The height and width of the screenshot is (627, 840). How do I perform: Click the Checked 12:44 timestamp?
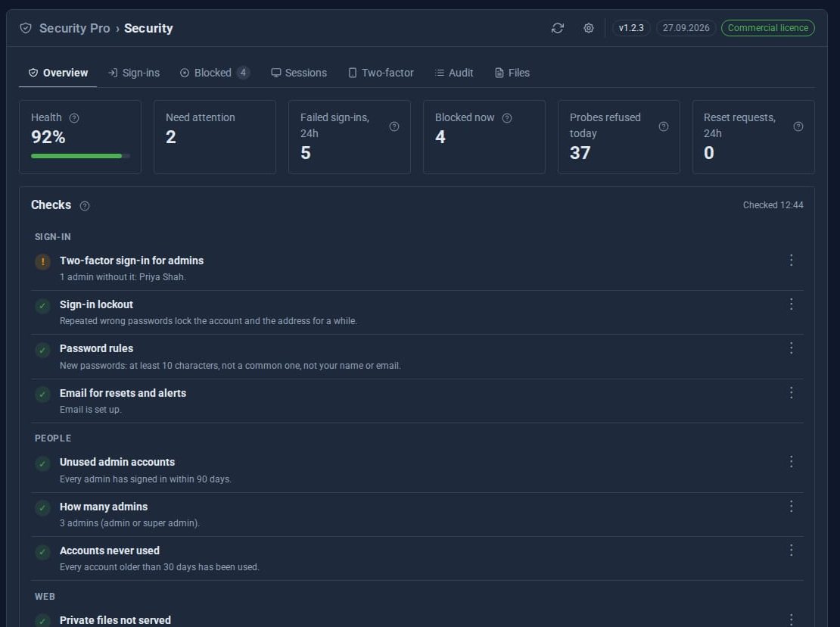click(x=773, y=205)
